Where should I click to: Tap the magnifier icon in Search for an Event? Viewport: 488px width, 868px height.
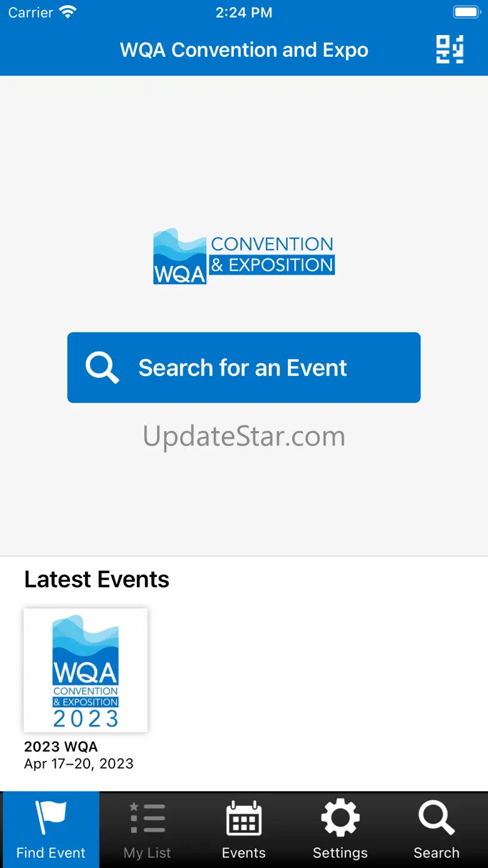(102, 367)
